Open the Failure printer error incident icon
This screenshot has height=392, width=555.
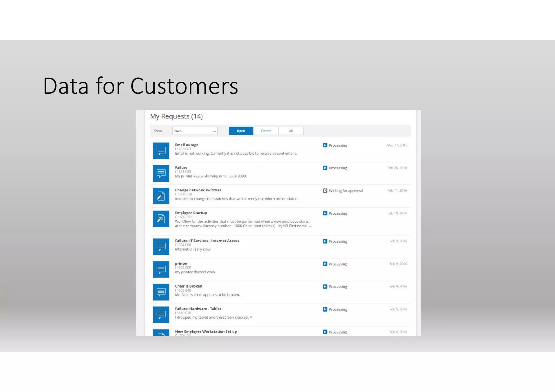(x=161, y=173)
